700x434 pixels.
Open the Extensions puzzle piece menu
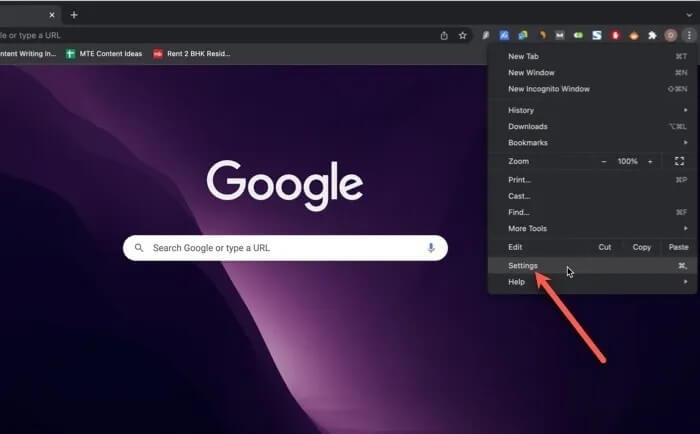[652, 35]
